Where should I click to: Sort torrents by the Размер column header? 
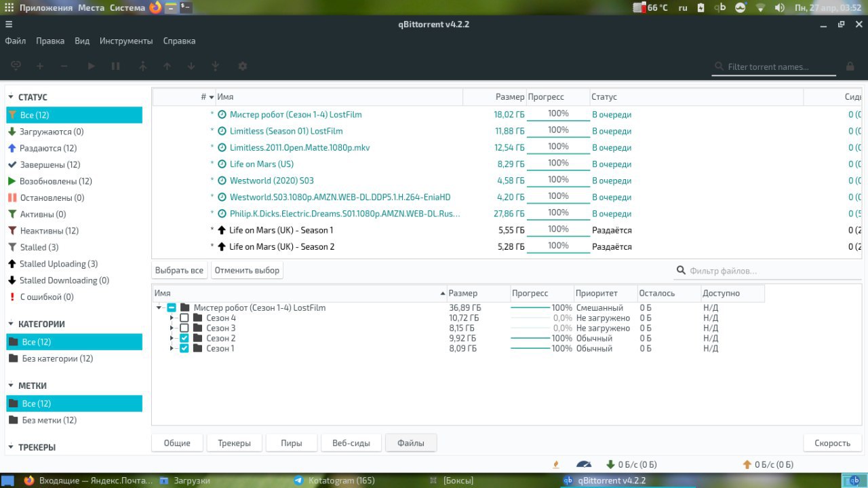(x=494, y=97)
